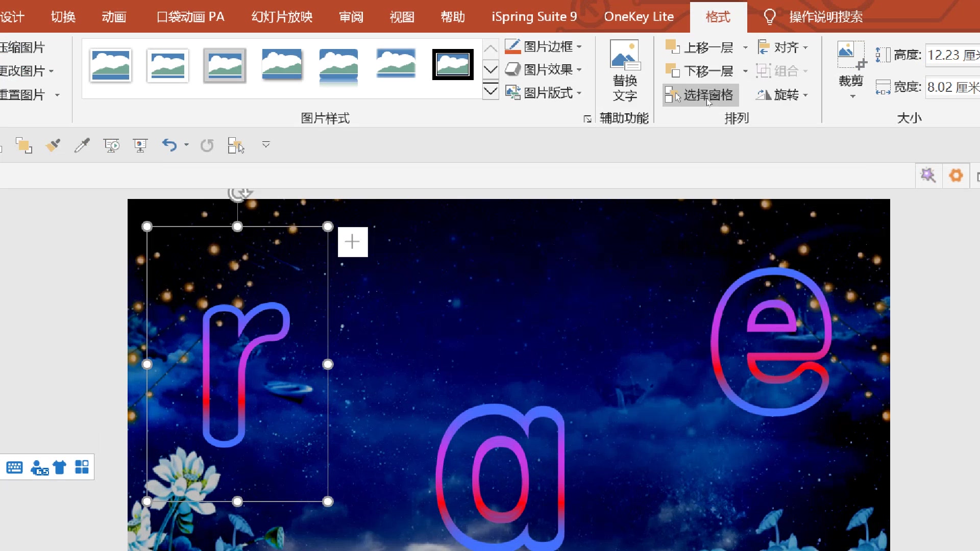Select the 格式 tab
The width and height of the screenshot is (980, 551).
coord(718,17)
